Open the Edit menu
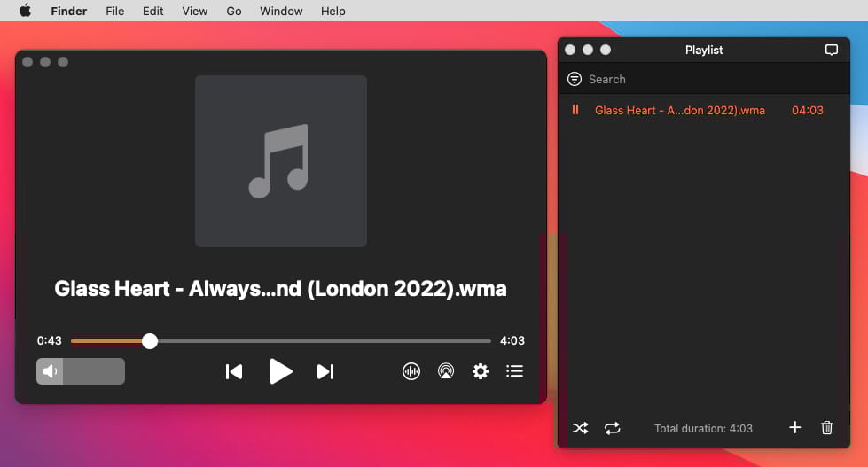This screenshot has height=467, width=868. [x=152, y=11]
